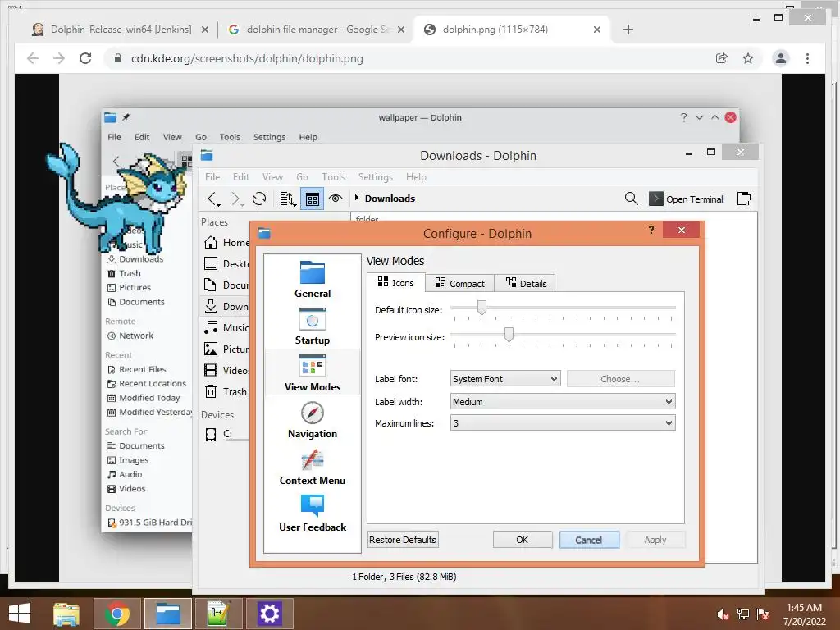The image size is (840, 630).
Task: Toggle the icons view mode toolbar button
Action: pyautogui.click(x=313, y=199)
